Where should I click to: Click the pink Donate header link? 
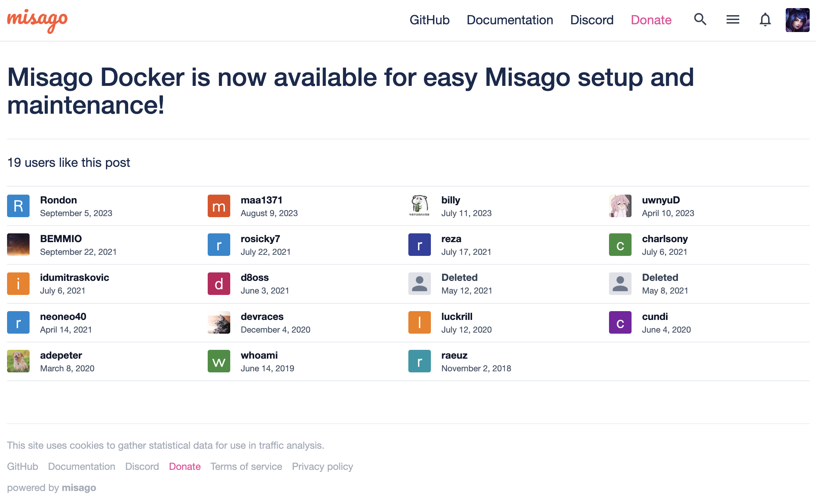pyautogui.click(x=651, y=20)
